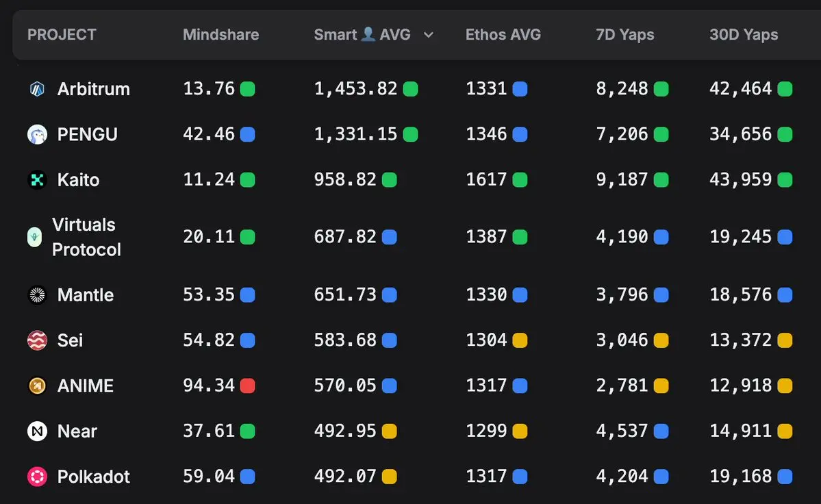The image size is (821, 504).
Task: Sort by the Ethos AVG column header
Action: (x=503, y=34)
